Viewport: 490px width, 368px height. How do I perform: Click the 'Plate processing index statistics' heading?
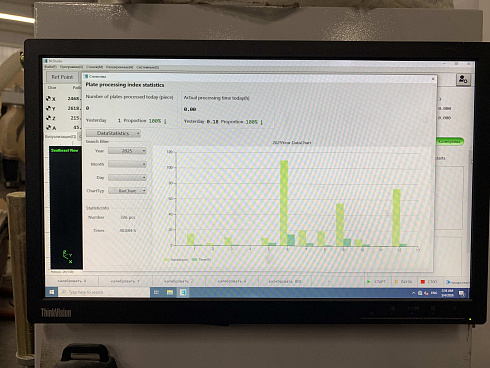pos(125,85)
